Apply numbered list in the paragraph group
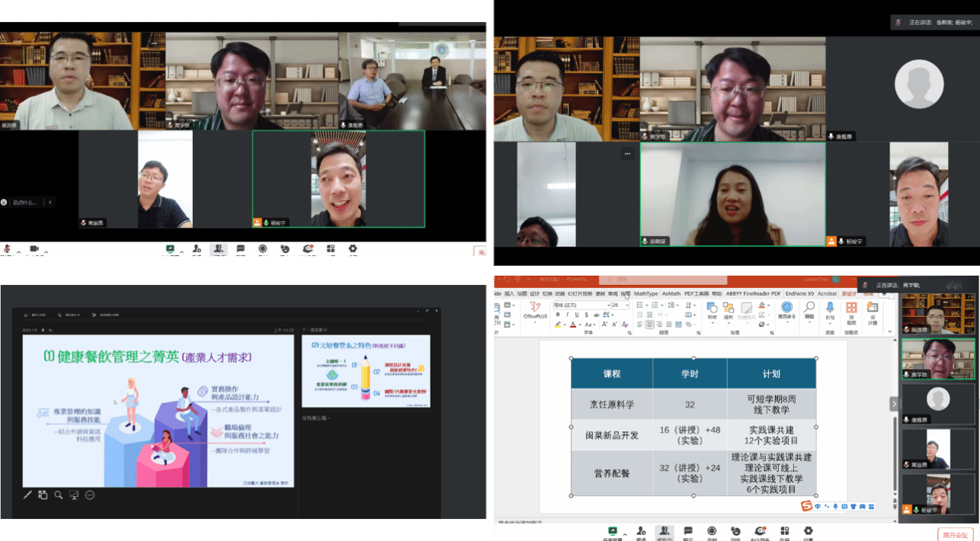Image resolution: width=980 pixels, height=541 pixels. coord(656,306)
